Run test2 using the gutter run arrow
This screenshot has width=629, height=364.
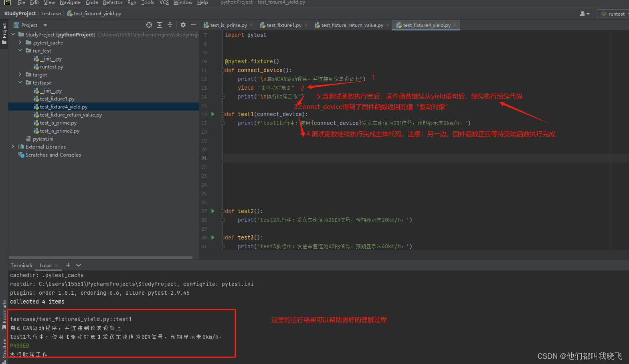pyautogui.click(x=213, y=211)
